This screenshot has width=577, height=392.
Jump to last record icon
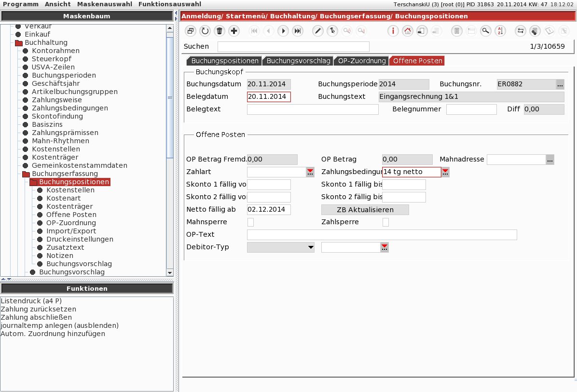point(298,31)
